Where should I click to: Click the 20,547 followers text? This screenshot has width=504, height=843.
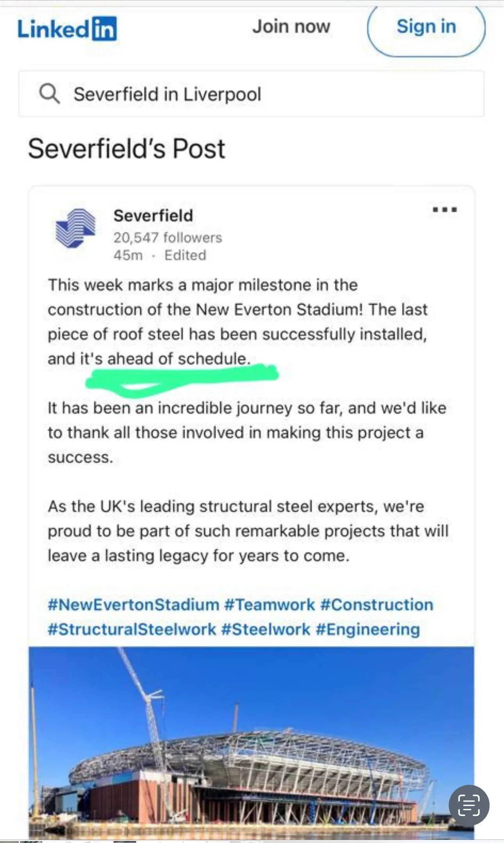[168, 238]
